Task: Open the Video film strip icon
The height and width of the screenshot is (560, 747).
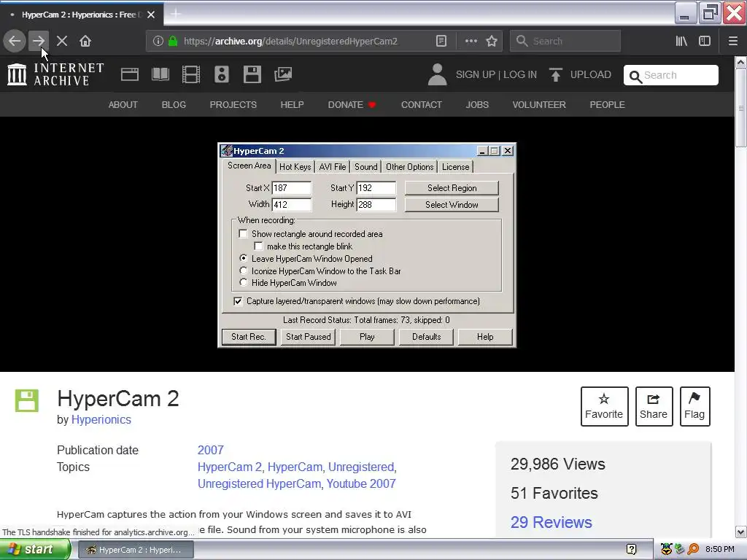Action: 191,74
